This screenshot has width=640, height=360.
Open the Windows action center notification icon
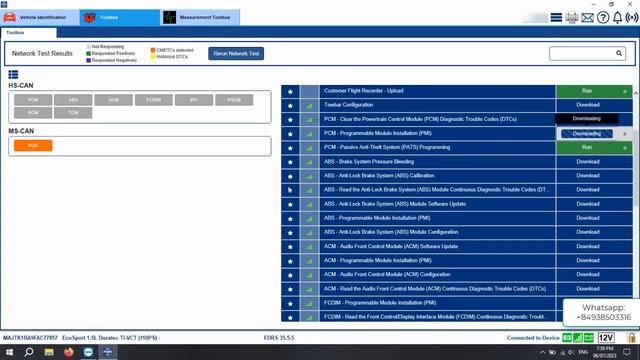tap(627, 352)
